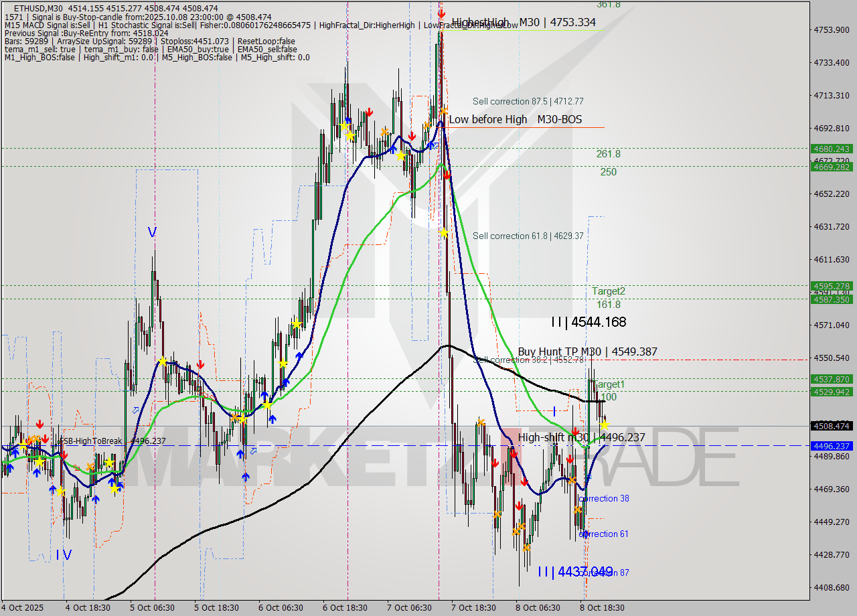Click the blue 'V' wave label
The image size is (857, 616).
point(152,232)
